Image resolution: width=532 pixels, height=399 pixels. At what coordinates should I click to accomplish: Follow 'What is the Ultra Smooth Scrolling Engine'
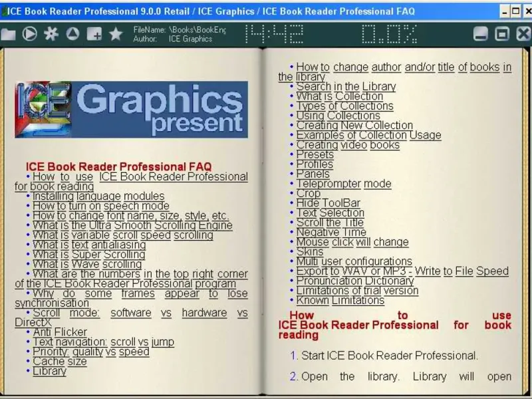pos(132,225)
